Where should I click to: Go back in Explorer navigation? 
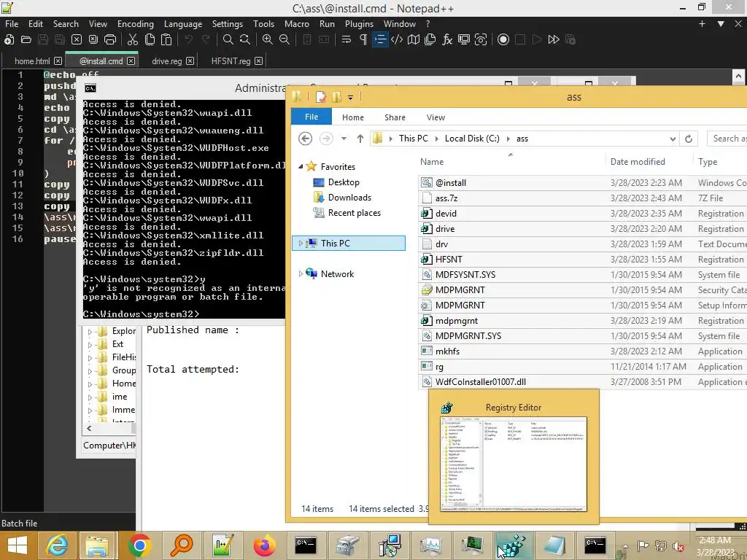point(306,139)
